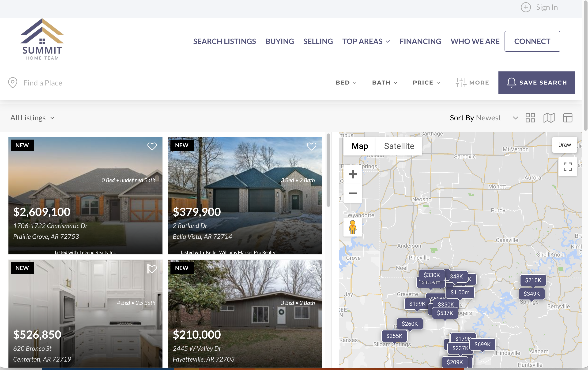Zoom out on the map
Image resolution: width=588 pixels, height=370 pixels.
(353, 193)
